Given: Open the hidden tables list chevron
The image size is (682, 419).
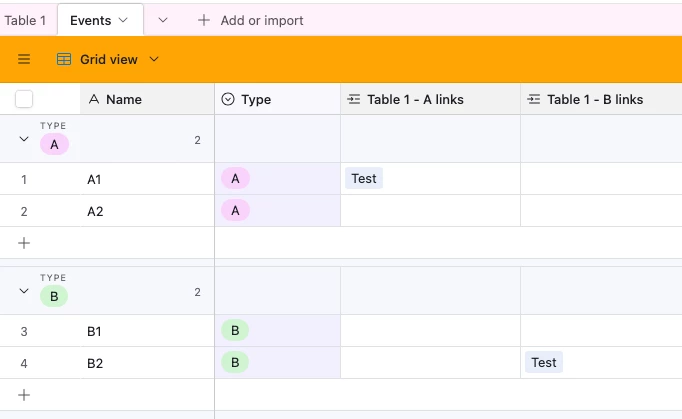Looking at the screenshot, I should [163, 20].
